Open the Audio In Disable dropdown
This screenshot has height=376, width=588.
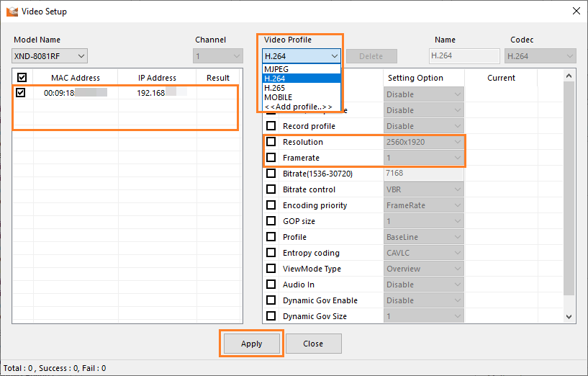click(x=424, y=285)
